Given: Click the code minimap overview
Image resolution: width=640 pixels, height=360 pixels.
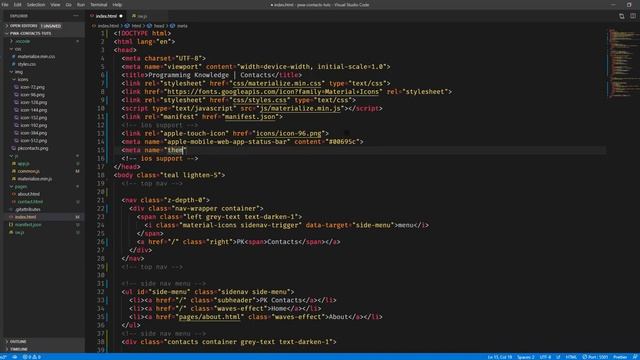Looking at the screenshot, I should pyautogui.click(x=622, y=63).
